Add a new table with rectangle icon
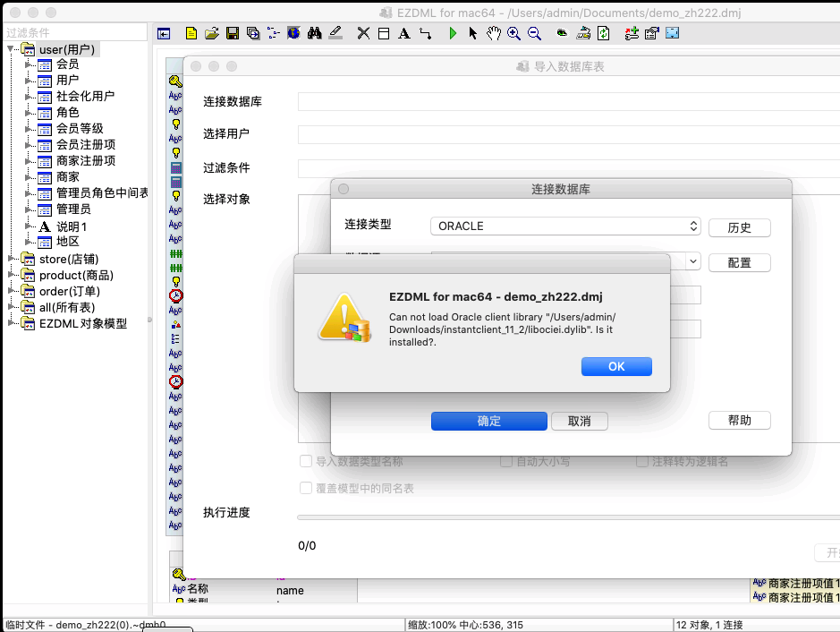The image size is (840, 632). pos(384,33)
